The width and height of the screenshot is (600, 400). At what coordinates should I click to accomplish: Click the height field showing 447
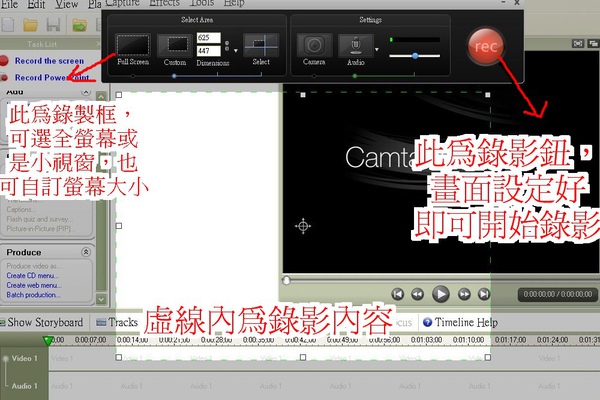pos(209,51)
